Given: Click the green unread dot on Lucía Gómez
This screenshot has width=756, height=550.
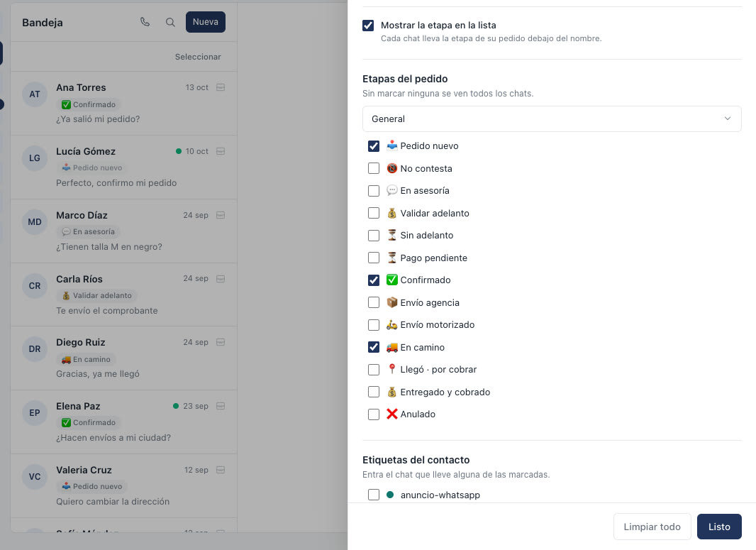Looking at the screenshot, I should (x=179, y=151).
